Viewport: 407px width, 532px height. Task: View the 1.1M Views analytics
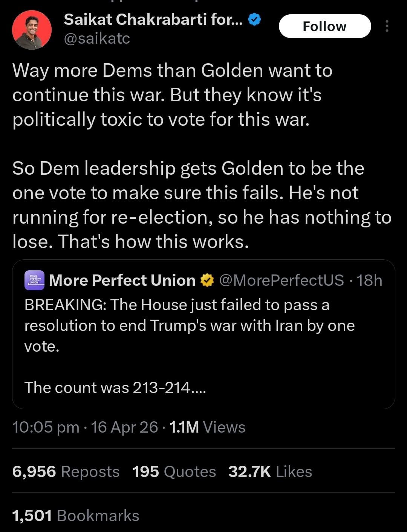(207, 427)
